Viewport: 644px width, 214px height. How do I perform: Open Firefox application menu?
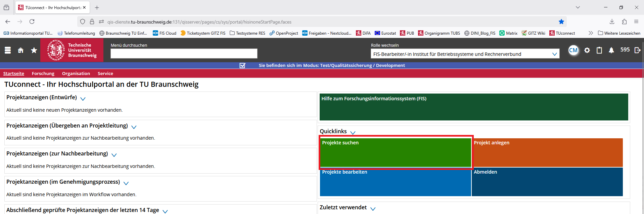pyautogui.click(x=636, y=22)
